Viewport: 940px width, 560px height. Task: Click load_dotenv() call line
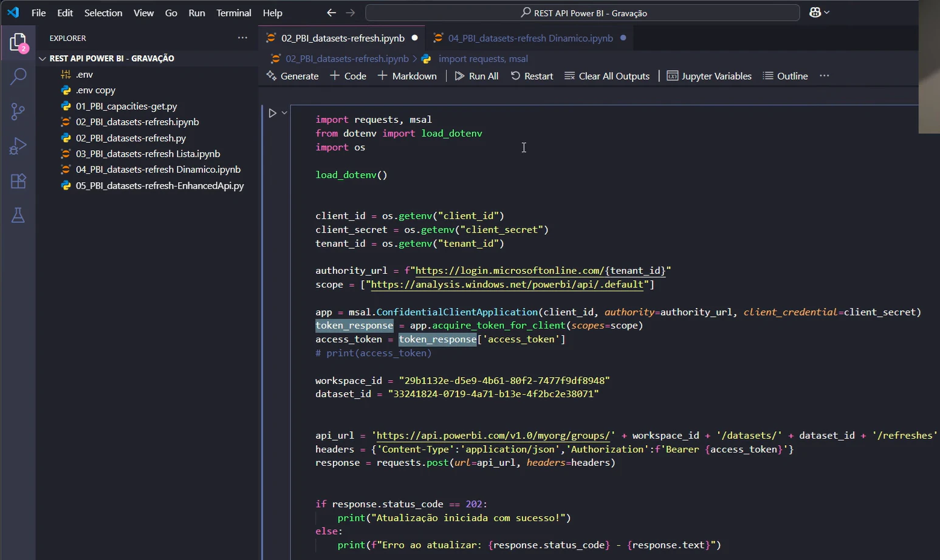pyautogui.click(x=351, y=175)
